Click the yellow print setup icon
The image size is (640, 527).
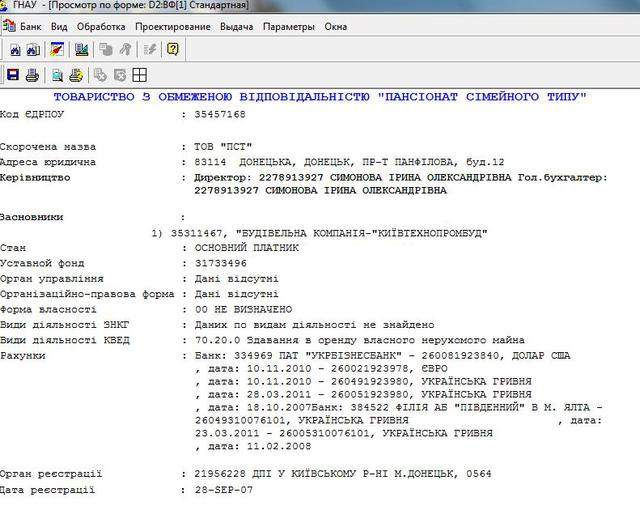pyautogui.click(x=75, y=74)
